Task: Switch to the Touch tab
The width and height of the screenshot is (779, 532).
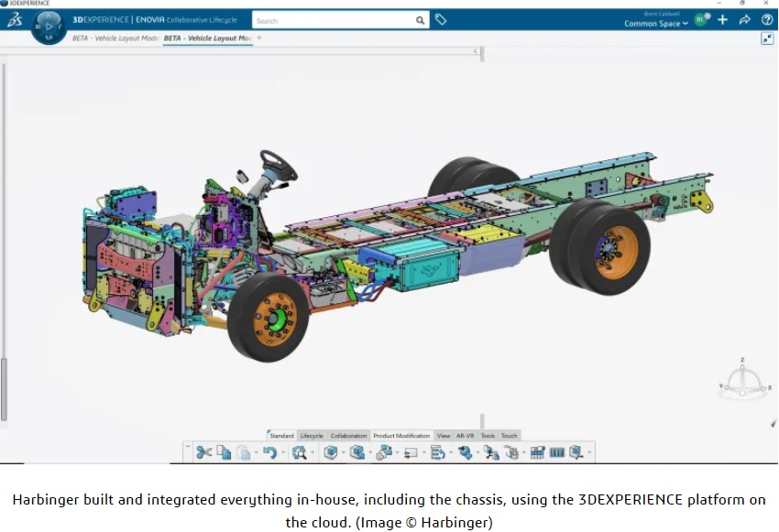Action: [x=509, y=436]
